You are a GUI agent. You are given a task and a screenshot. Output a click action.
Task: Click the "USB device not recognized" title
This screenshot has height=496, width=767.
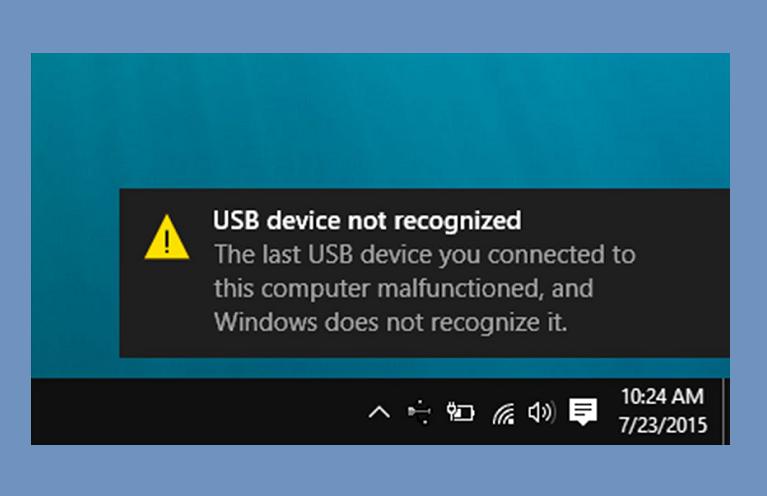click(x=367, y=221)
